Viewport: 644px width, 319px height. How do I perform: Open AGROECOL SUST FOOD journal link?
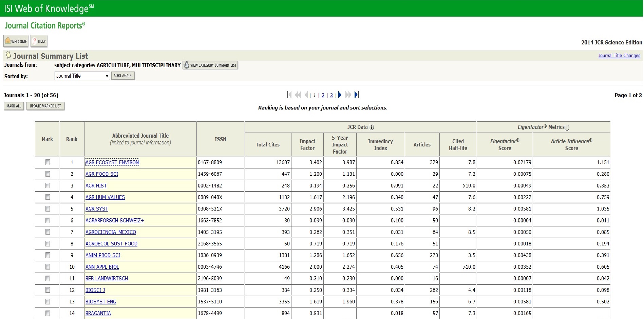point(111,244)
